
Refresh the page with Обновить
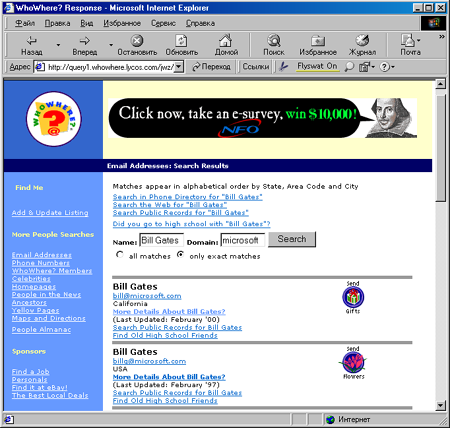point(182,45)
